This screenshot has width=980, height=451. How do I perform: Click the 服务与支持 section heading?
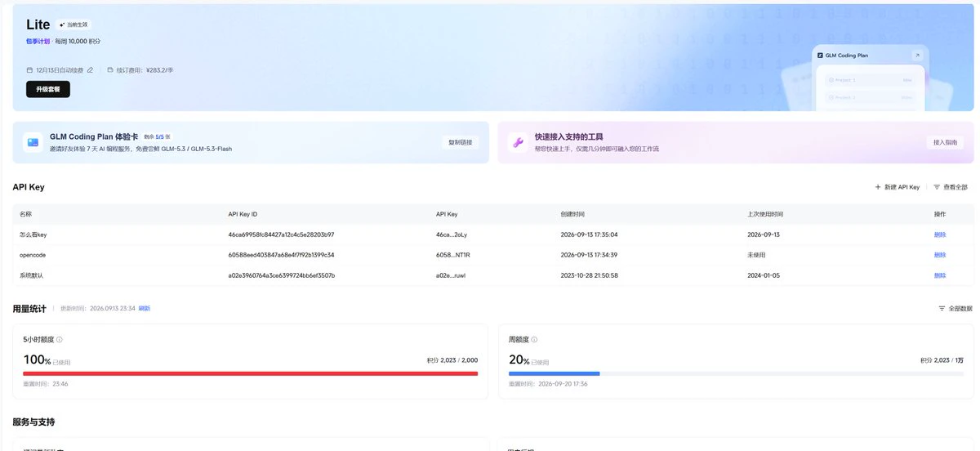[x=33, y=422]
